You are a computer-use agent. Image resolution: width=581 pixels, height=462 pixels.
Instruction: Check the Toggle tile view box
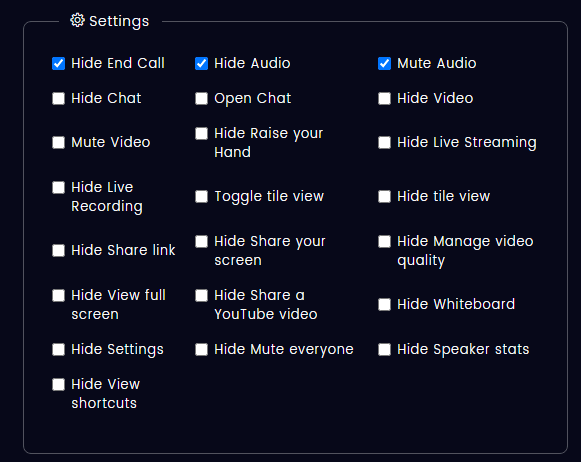point(202,196)
